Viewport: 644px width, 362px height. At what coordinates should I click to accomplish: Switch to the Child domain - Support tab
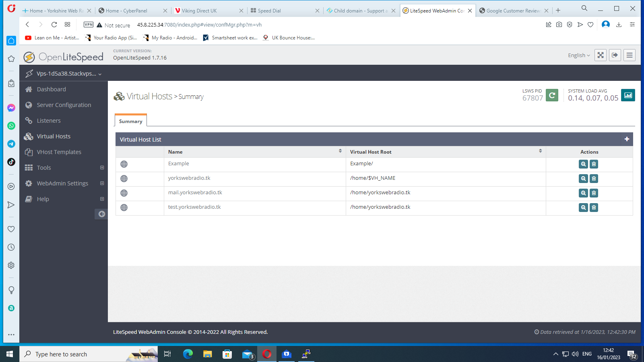pos(361,11)
